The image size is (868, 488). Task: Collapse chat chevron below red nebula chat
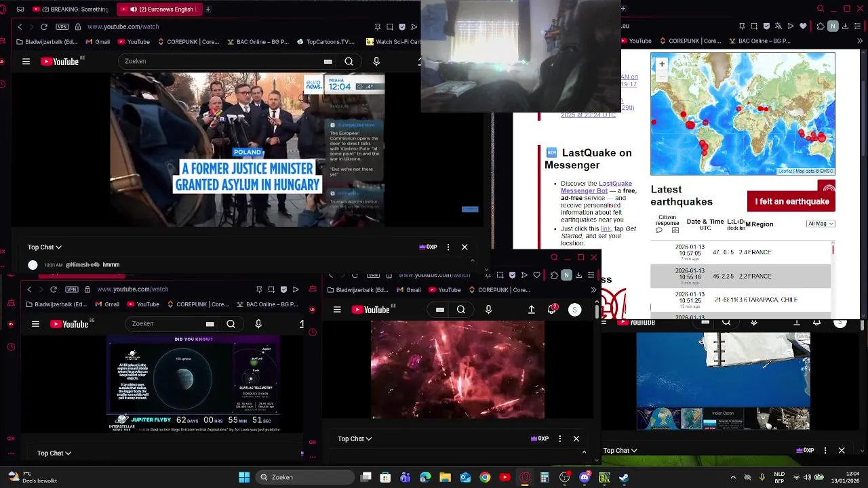point(585,452)
